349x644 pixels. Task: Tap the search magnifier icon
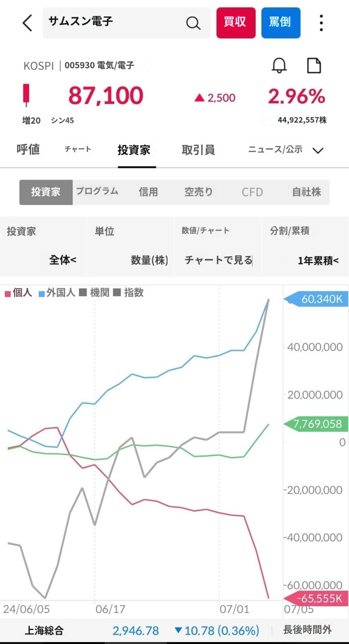tap(193, 23)
